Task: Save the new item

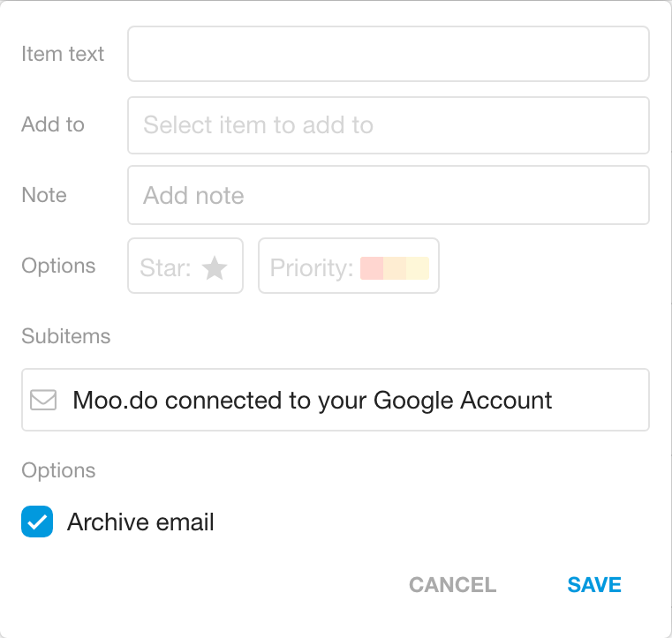Action: [594, 585]
